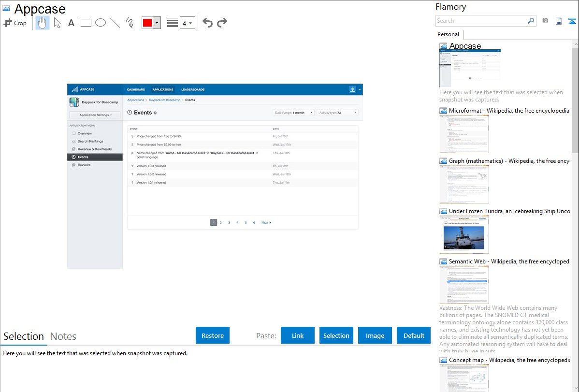Open the Selection tab
Screen dimensions: 579x392
click(x=24, y=336)
